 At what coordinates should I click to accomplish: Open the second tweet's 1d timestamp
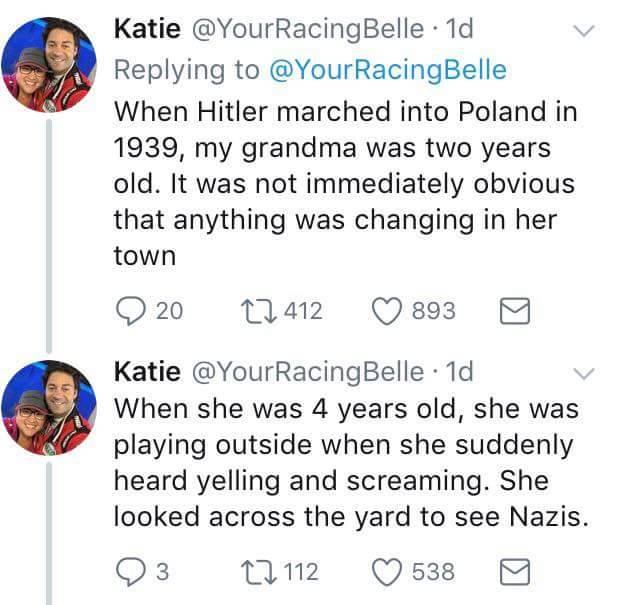(456, 372)
